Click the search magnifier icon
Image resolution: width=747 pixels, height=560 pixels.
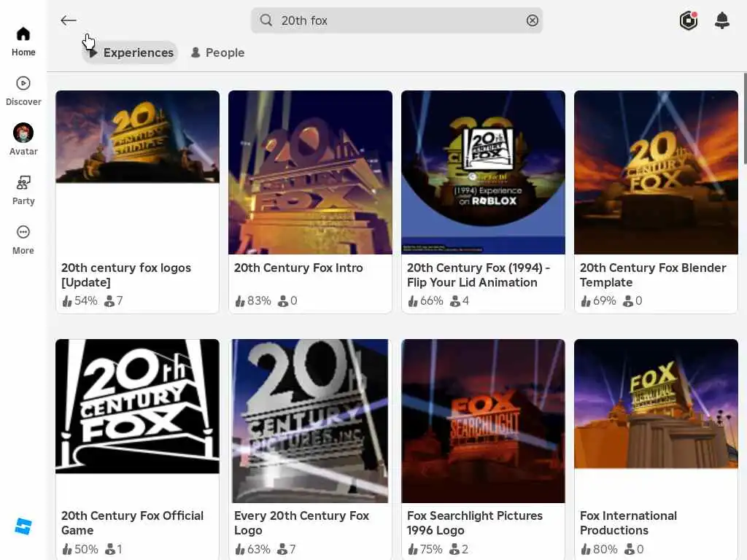266,20
